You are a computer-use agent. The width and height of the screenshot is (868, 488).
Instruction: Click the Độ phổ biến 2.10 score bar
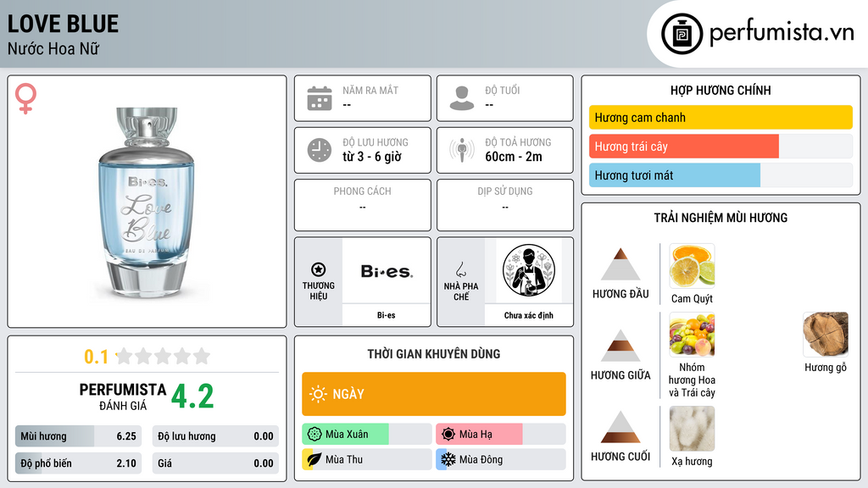78,463
